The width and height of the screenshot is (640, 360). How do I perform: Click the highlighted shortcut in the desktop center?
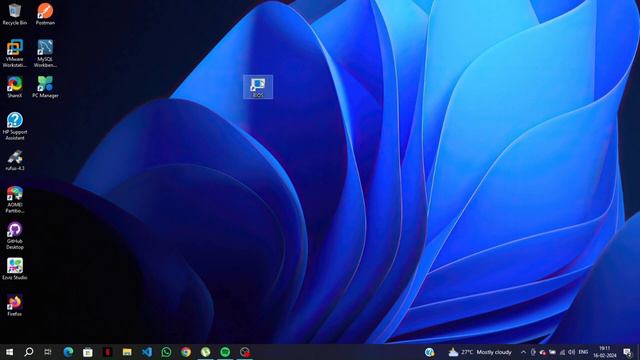(258, 87)
